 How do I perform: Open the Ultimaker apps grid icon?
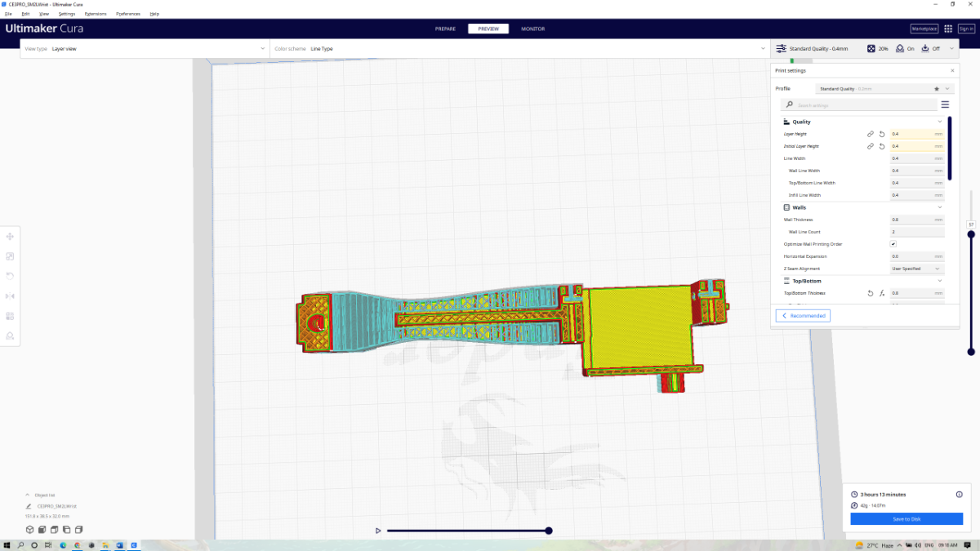[x=948, y=29]
